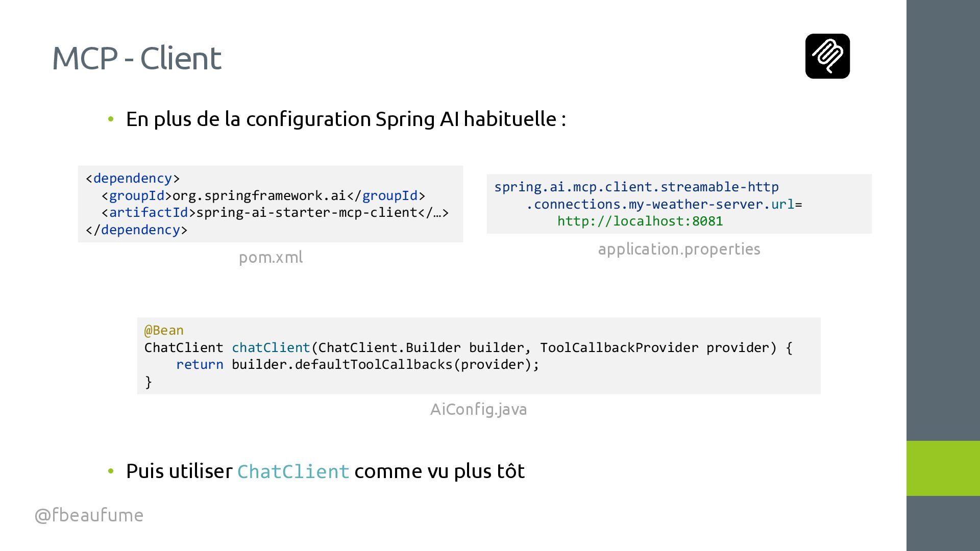
Task: Click the spring-ai-starter-mcp-client artifactId text
Action: [x=307, y=213]
